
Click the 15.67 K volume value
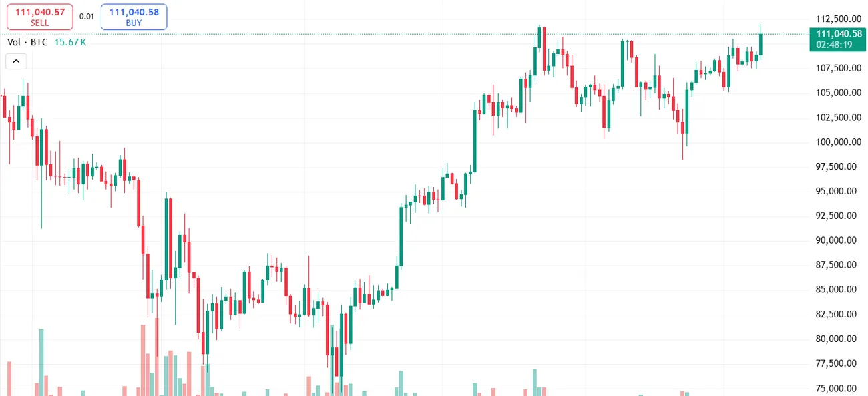pos(70,42)
